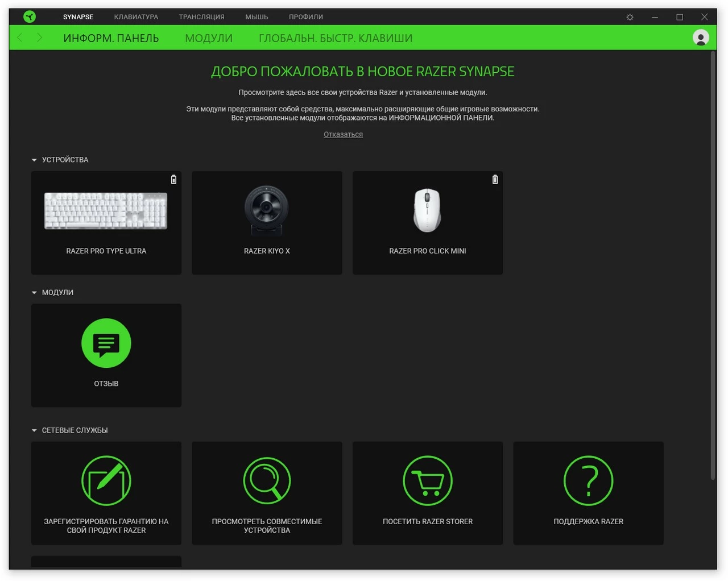Check battery icon on Pro Click Mini card
This screenshot has width=728, height=581.
(x=495, y=180)
